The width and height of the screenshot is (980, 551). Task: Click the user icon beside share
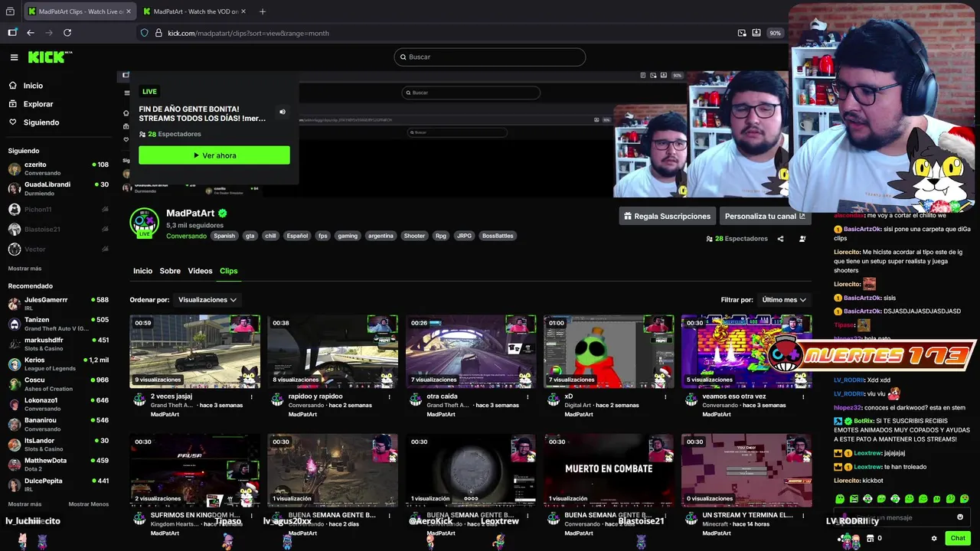802,239
